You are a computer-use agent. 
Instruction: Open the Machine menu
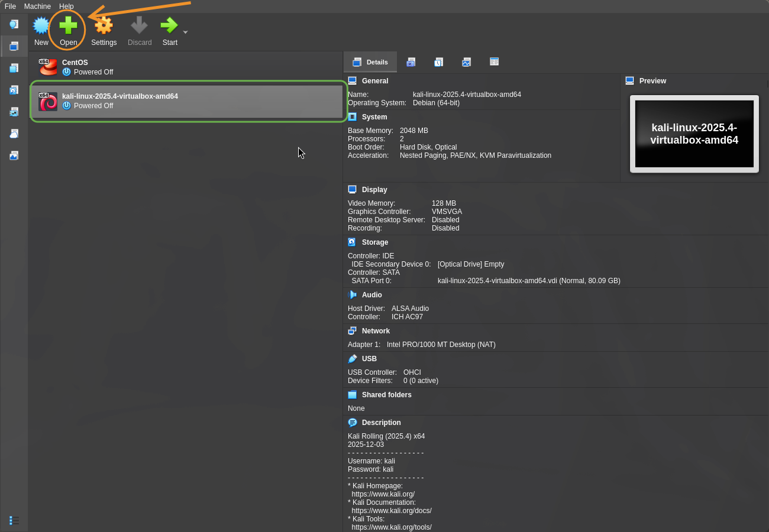(x=37, y=7)
